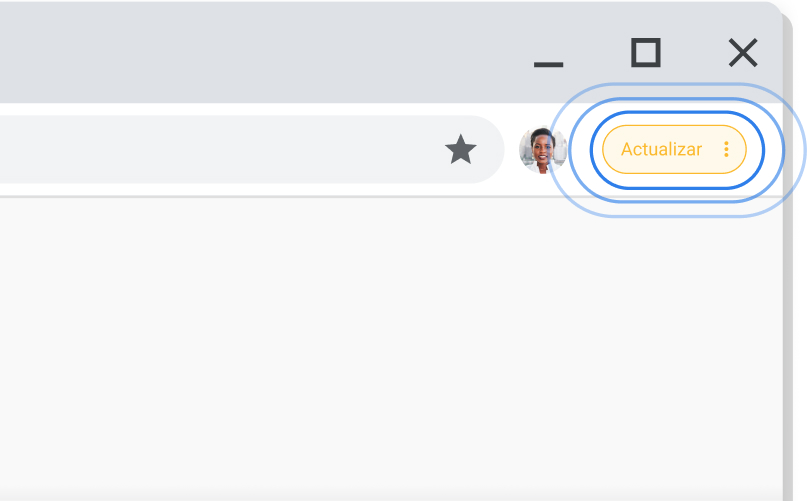Click the gray star at omnibox end
This screenshot has height=501, width=807.
[461, 149]
